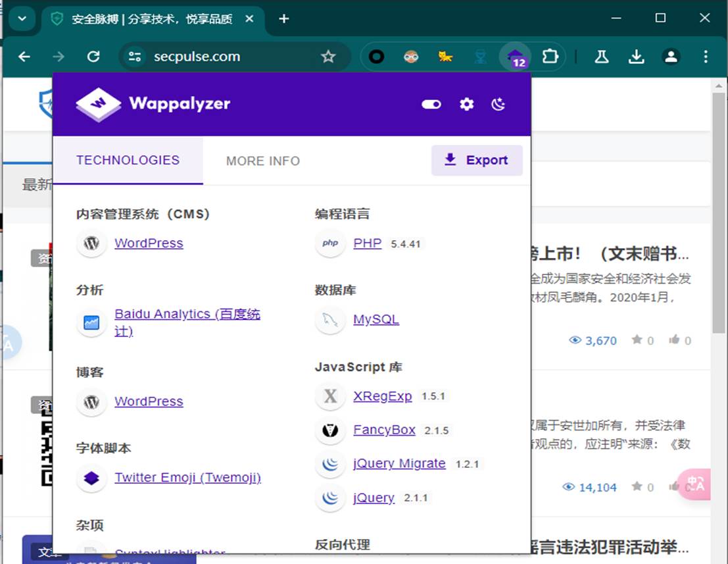This screenshot has height=564, width=728.
Task: Open the MySQL link
Action: [376, 319]
